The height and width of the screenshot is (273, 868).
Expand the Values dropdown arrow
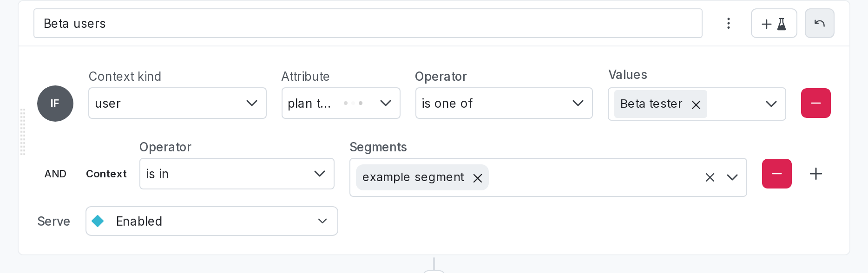tap(771, 104)
